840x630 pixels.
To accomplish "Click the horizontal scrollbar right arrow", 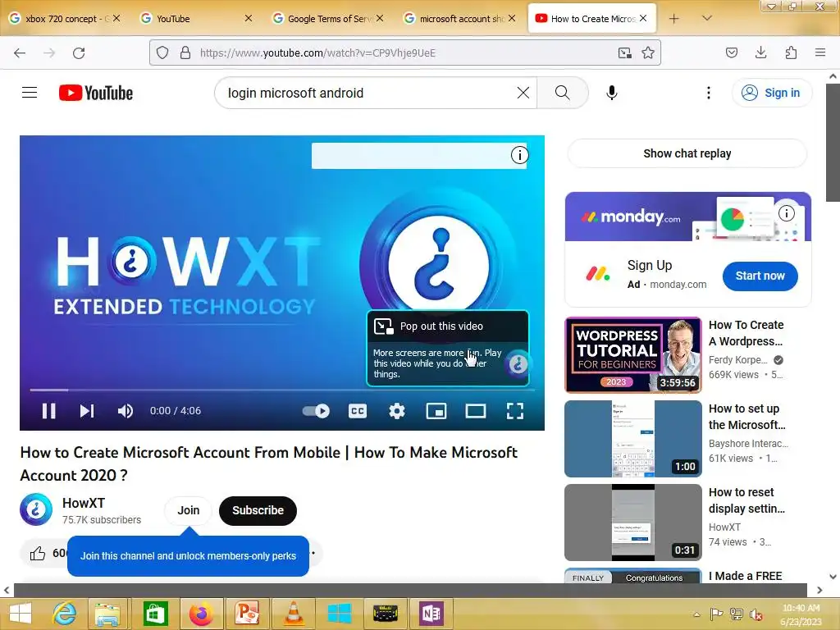I will point(819,590).
